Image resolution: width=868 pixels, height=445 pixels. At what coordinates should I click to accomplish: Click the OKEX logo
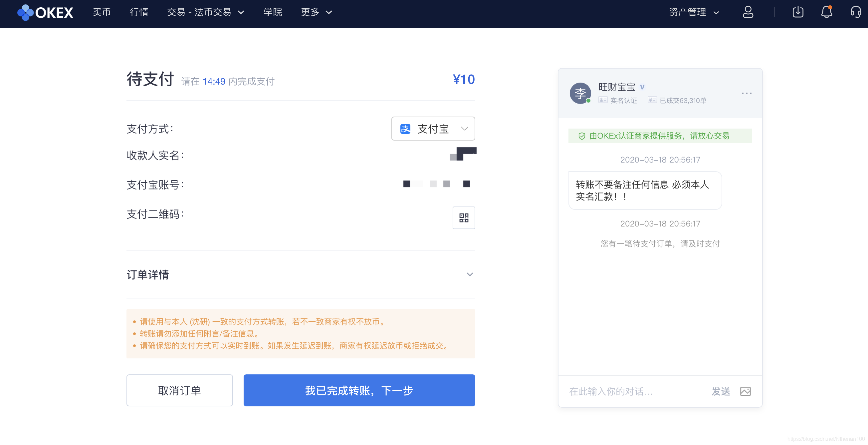45,12
